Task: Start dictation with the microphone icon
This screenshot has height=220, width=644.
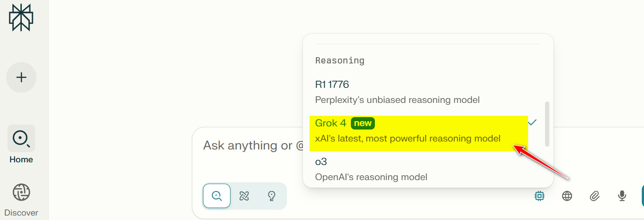Action: point(622,196)
